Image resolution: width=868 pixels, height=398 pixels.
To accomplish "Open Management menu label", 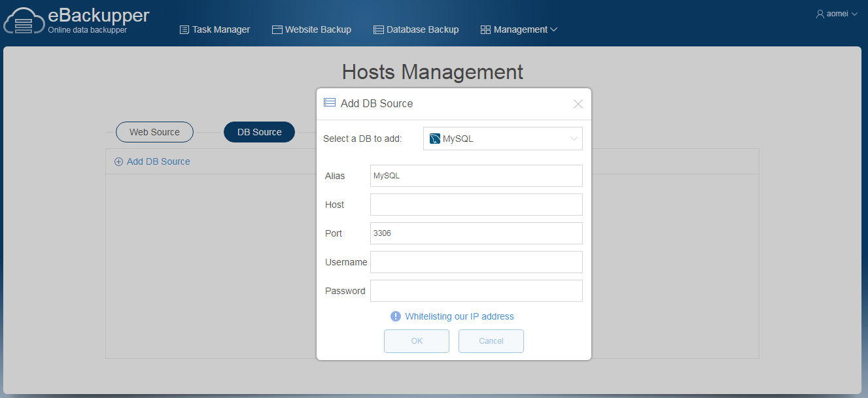I will [521, 29].
